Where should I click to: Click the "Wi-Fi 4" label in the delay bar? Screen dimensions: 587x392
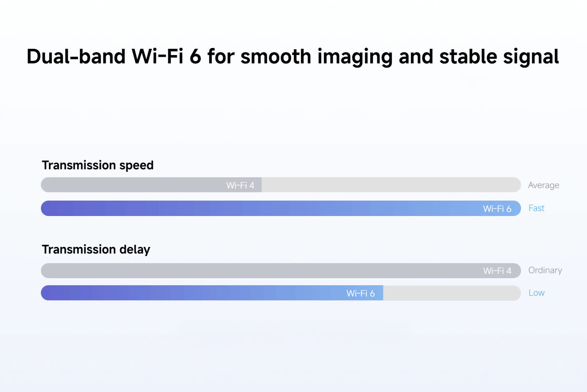[497, 271]
